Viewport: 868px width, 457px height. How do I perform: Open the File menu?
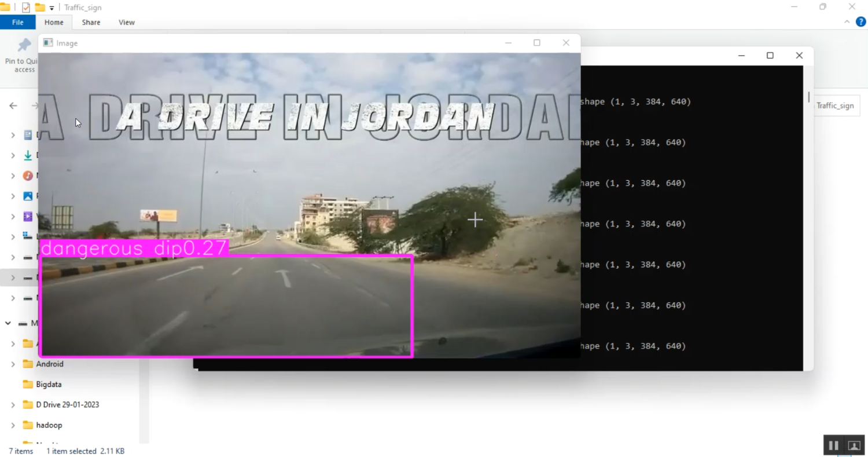[18, 22]
